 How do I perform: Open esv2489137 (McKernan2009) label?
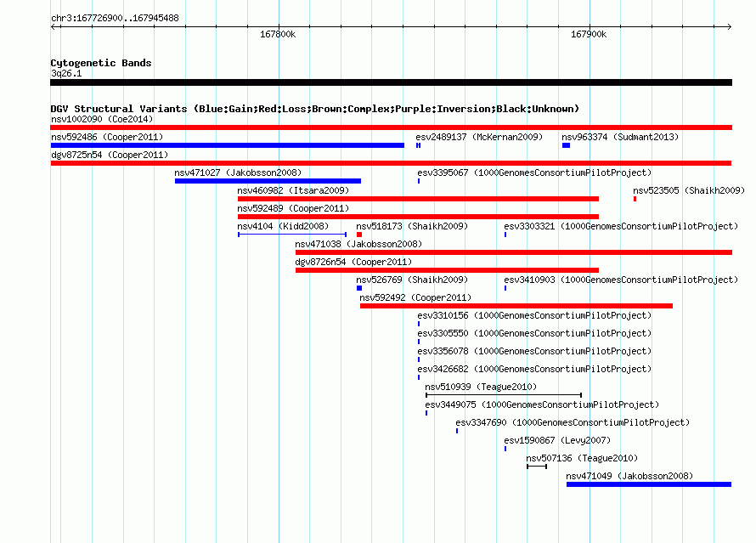pos(479,137)
